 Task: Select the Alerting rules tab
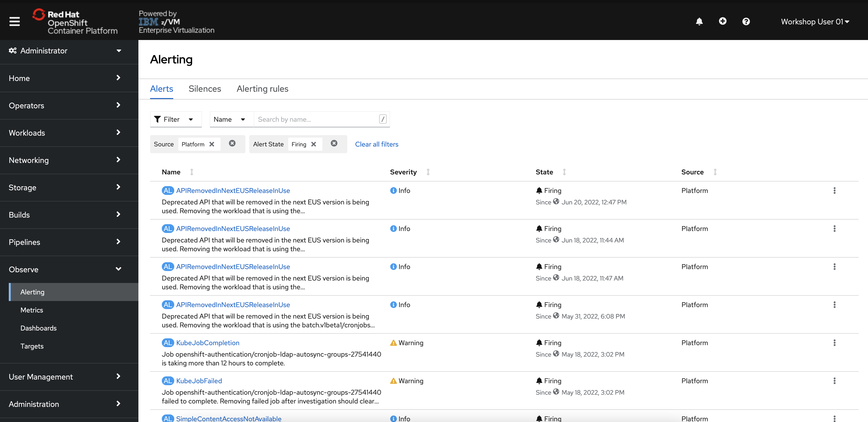tap(262, 89)
